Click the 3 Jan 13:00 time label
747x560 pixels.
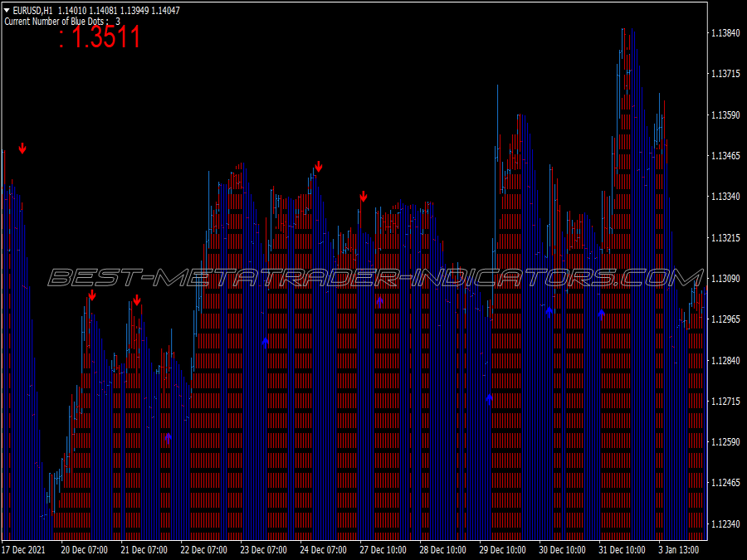click(679, 550)
